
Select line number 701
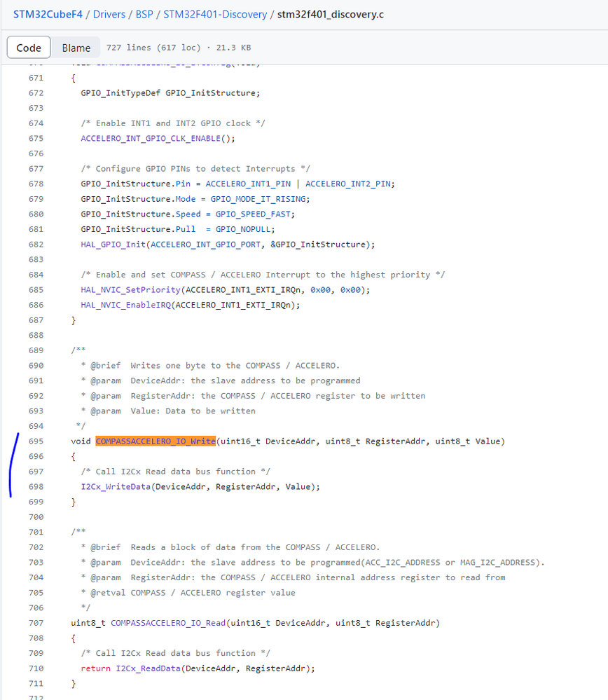[x=36, y=532]
